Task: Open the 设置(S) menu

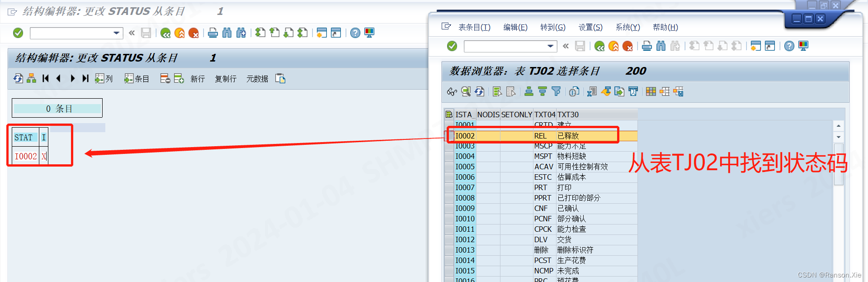Action: point(590,27)
